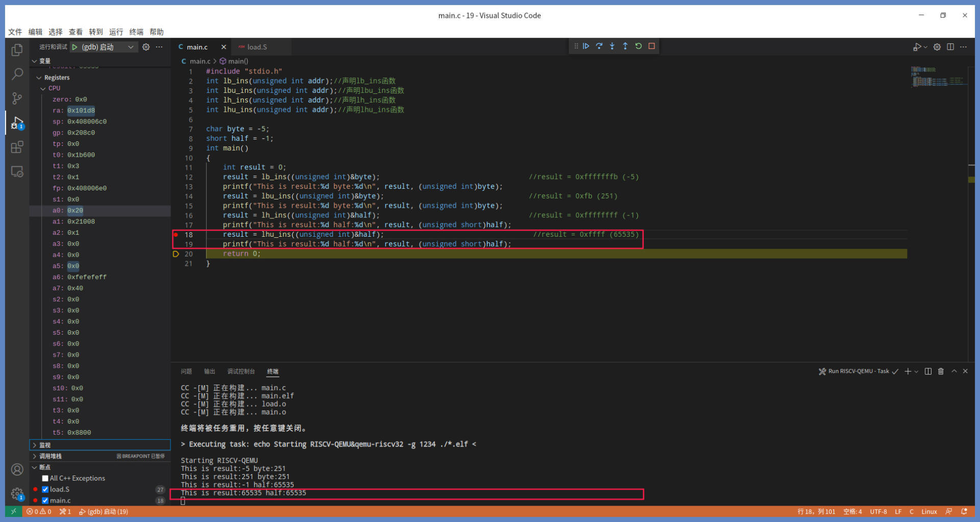The image size is (980, 522).
Task: Open the Extensions view
Action: [x=17, y=147]
